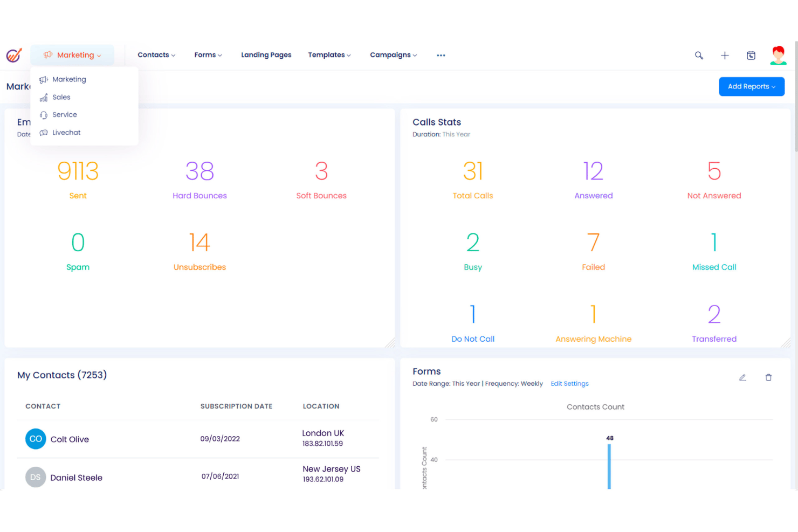Expand the Contacts menu

156,55
